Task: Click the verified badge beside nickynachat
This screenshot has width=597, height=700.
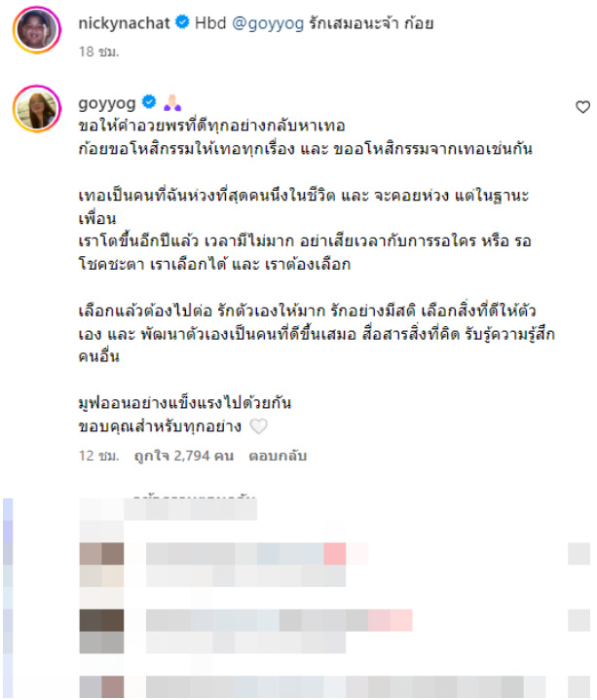Action: click(182, 21)
